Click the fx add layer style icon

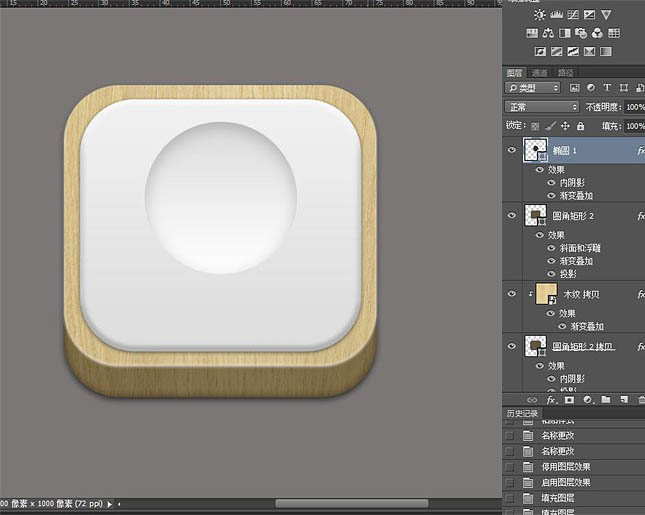(x=551, y=400)
